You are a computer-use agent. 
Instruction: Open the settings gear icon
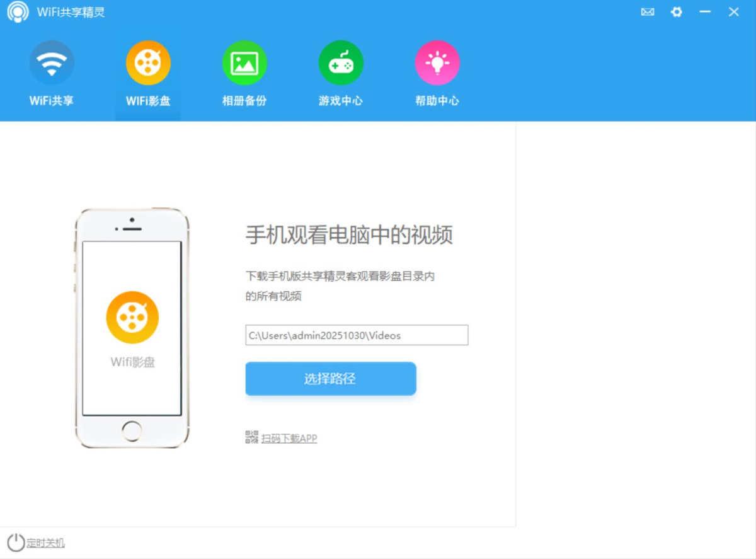pyautogui.click(x=676, y=12)
